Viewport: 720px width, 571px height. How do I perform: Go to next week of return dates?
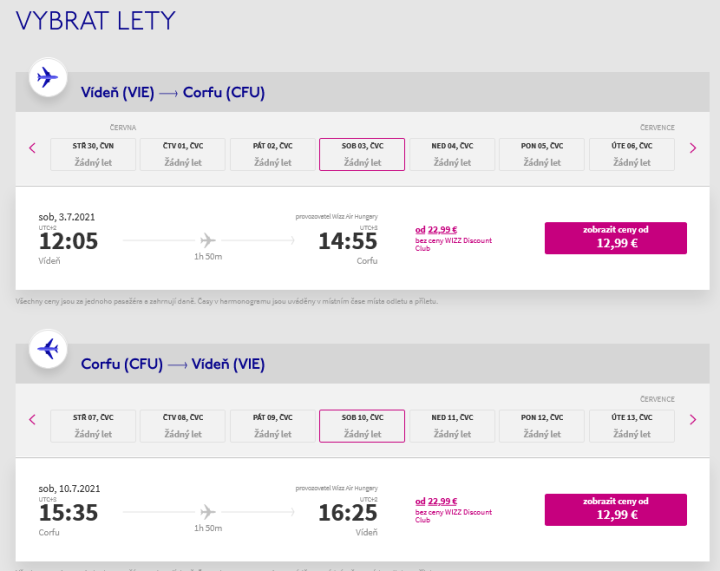(693, 420)
